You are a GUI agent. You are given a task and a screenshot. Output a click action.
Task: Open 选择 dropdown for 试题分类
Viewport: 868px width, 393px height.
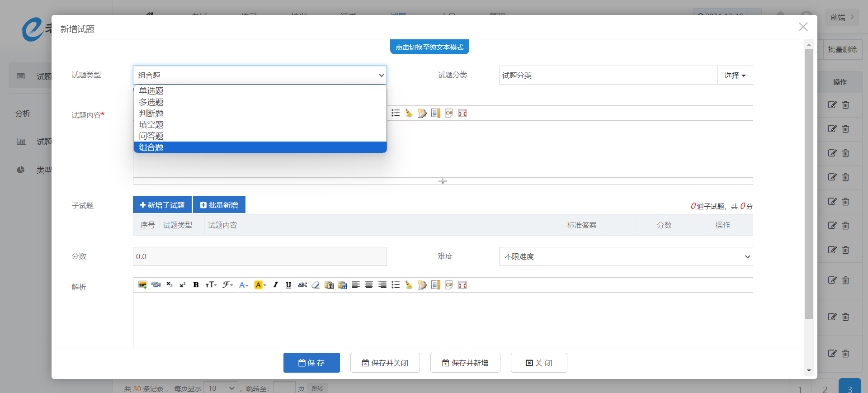pos(735,75)
